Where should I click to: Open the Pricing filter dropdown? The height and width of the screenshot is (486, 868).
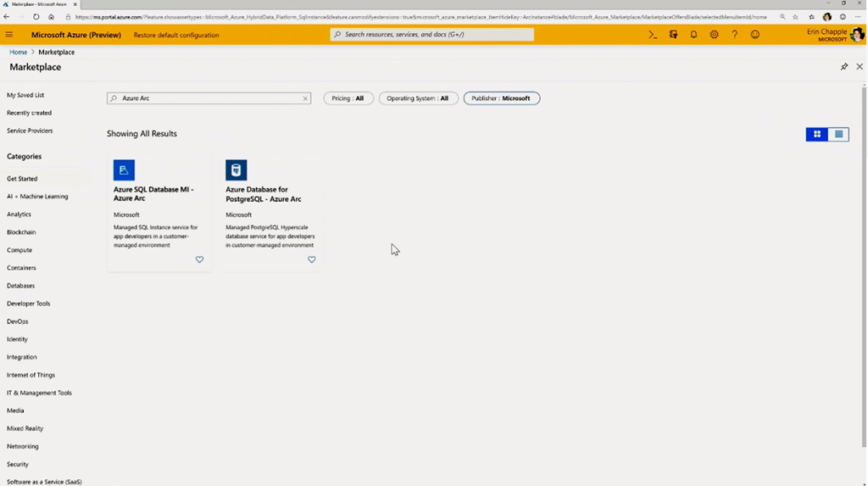pos(348,98)
